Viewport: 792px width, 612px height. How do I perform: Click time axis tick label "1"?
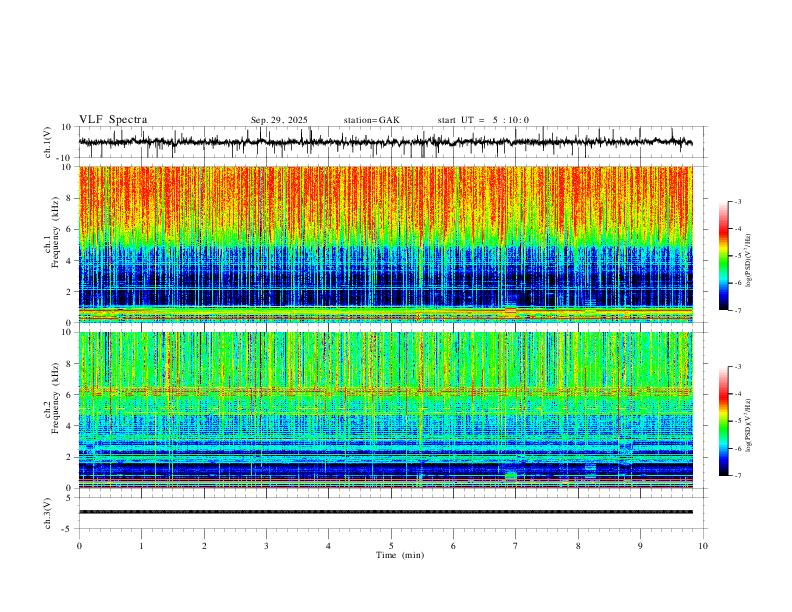click(x=141, y=546)
